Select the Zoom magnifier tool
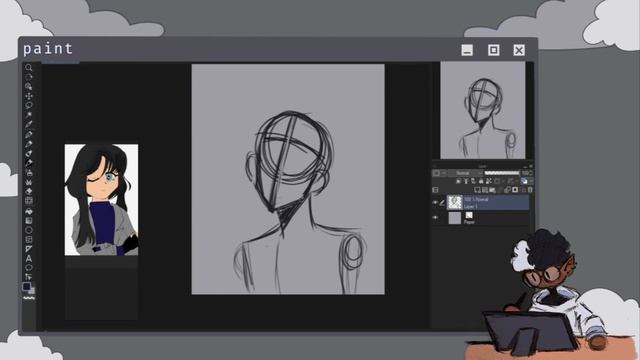The height and width of the screenshot is (360, 640). 29,67
